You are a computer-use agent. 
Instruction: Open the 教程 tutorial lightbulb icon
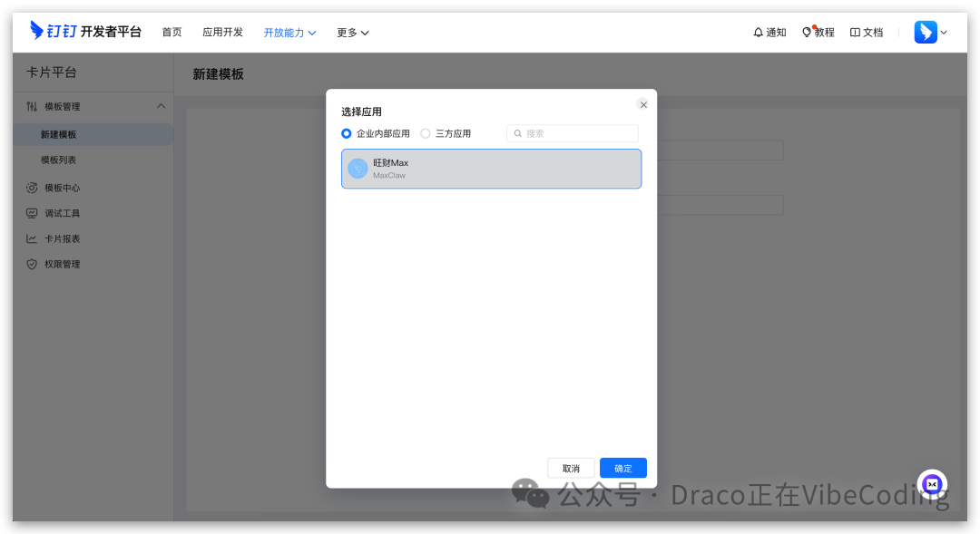point(806,32)
